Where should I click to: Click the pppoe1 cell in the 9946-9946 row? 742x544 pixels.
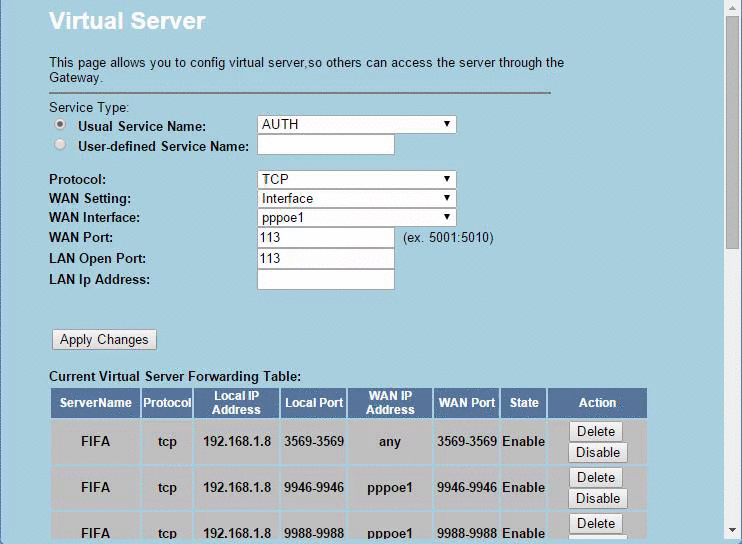pyautogui.click(x=390, y=488)
